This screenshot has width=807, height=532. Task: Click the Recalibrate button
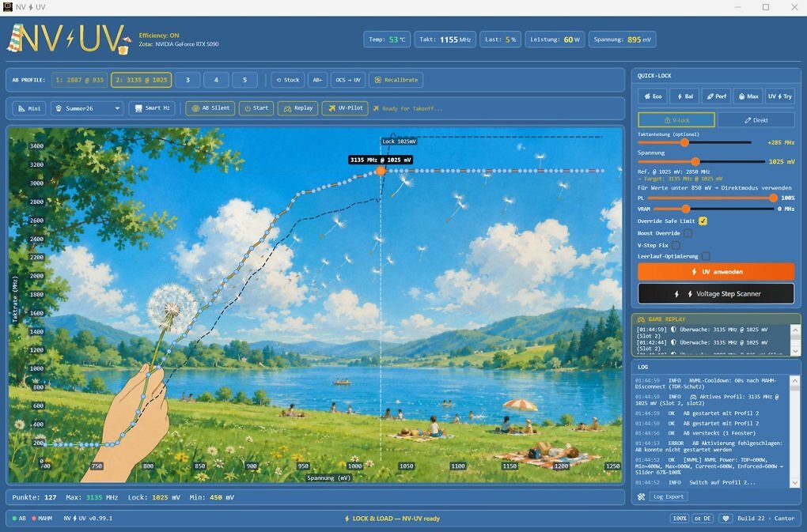(x=396, y=80)
